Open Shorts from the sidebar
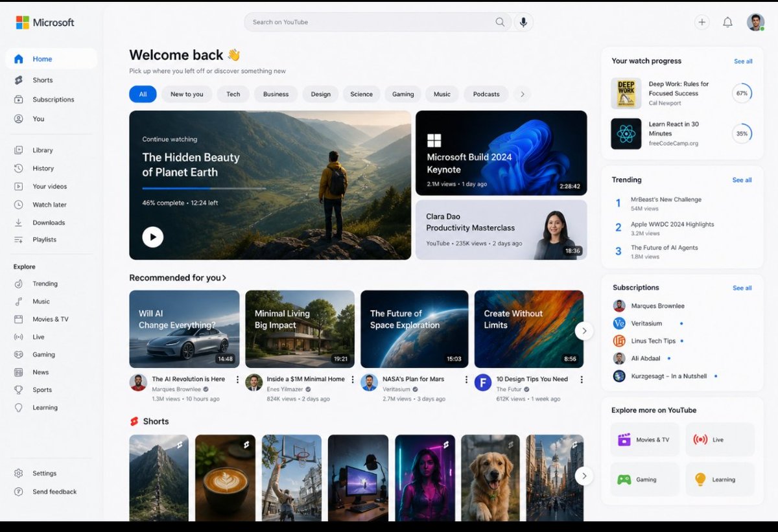Screen dimensions: 778x532 click(x=43, y=80)
